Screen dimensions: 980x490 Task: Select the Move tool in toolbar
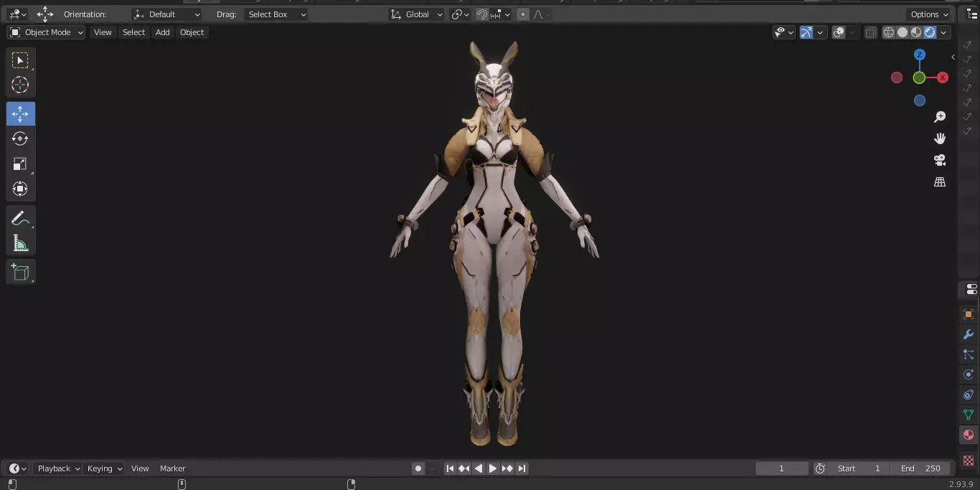pyautogui.click(x=20, y=114)
